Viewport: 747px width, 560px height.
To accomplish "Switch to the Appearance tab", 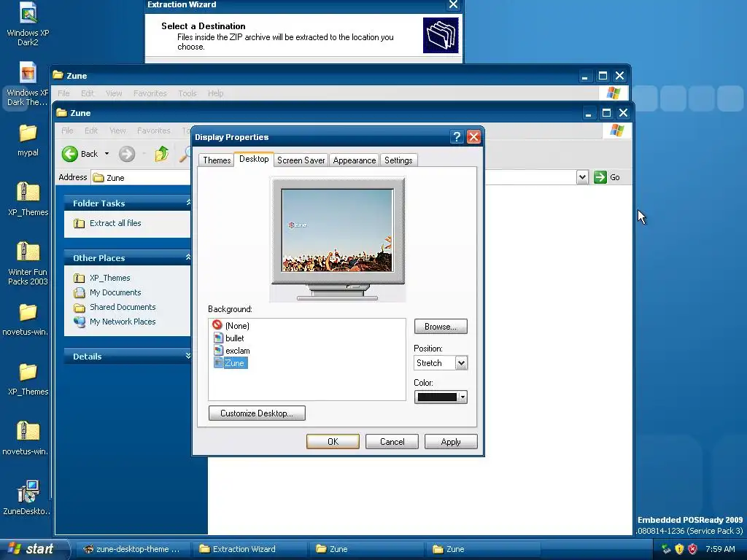I will pyautogui.click(x=355, y=160).
